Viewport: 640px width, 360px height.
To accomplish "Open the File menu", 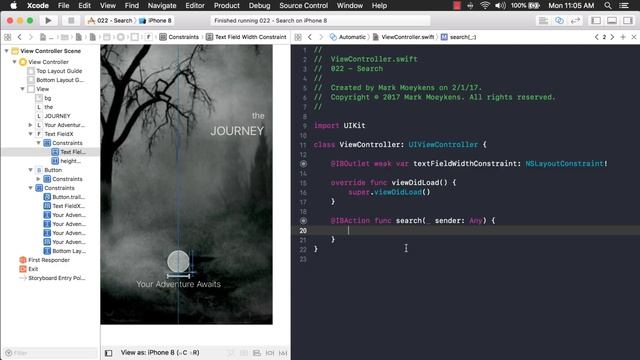I will pyautogui.click(x=64, y=6).
